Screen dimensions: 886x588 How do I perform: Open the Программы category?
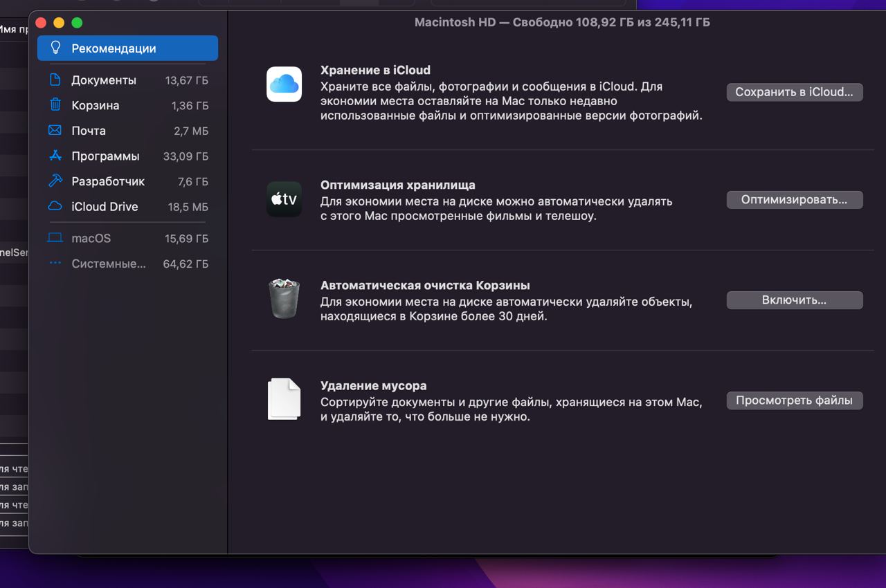127,156
